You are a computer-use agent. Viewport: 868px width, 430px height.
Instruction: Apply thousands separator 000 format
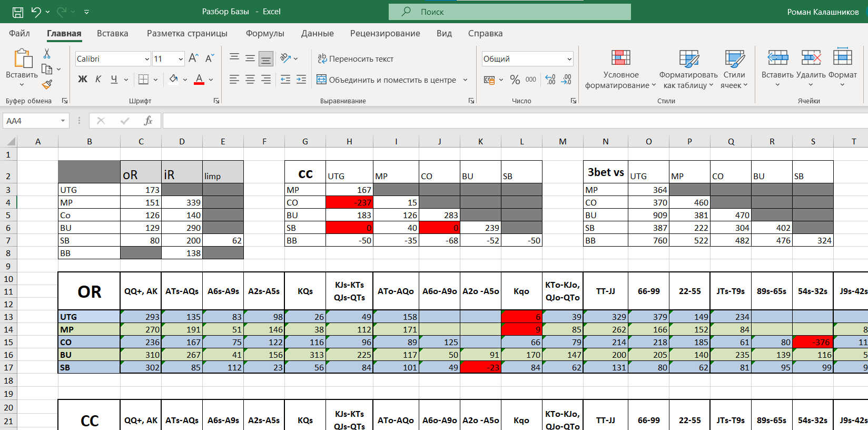coord(531,80)
